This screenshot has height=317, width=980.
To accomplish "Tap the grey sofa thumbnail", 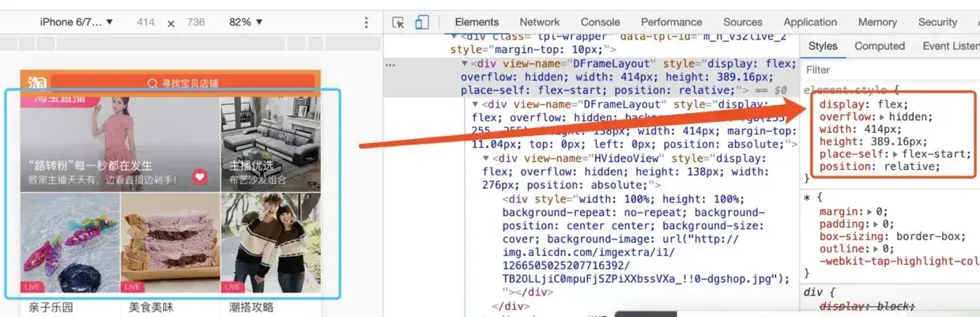I will [x=271, y=142].
